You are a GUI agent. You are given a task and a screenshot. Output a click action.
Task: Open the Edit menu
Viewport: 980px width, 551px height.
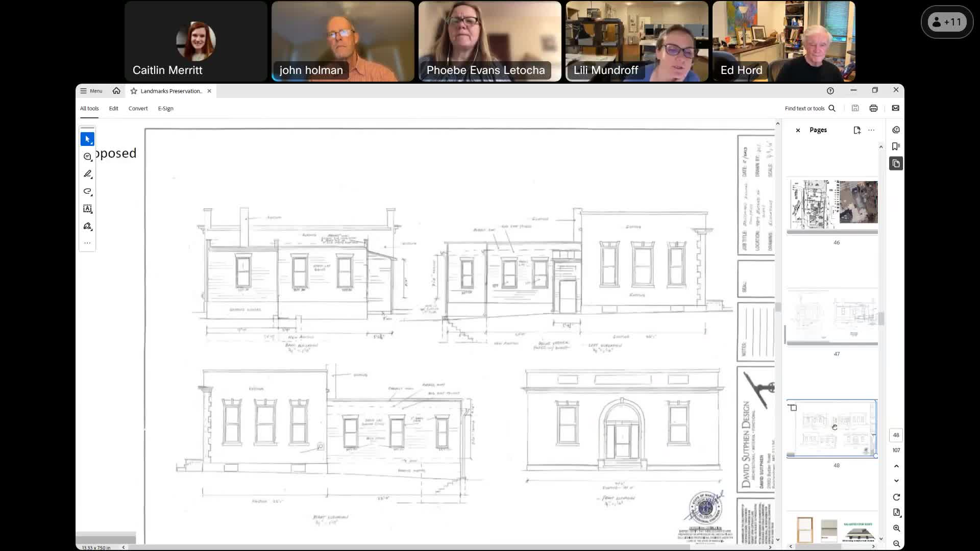tap(113, 108)
